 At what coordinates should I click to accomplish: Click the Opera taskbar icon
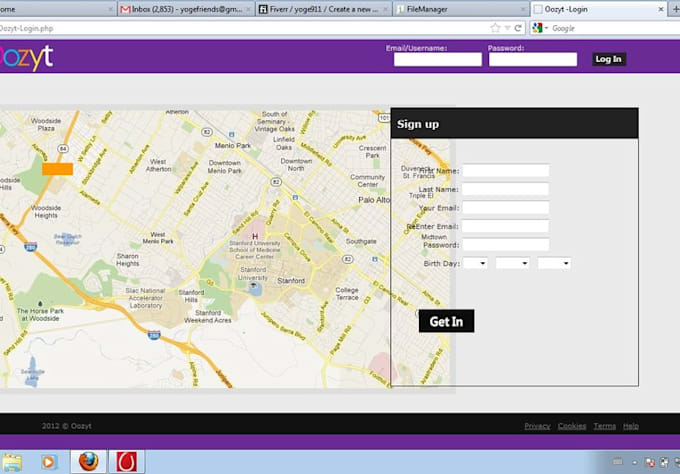point(127,461)
